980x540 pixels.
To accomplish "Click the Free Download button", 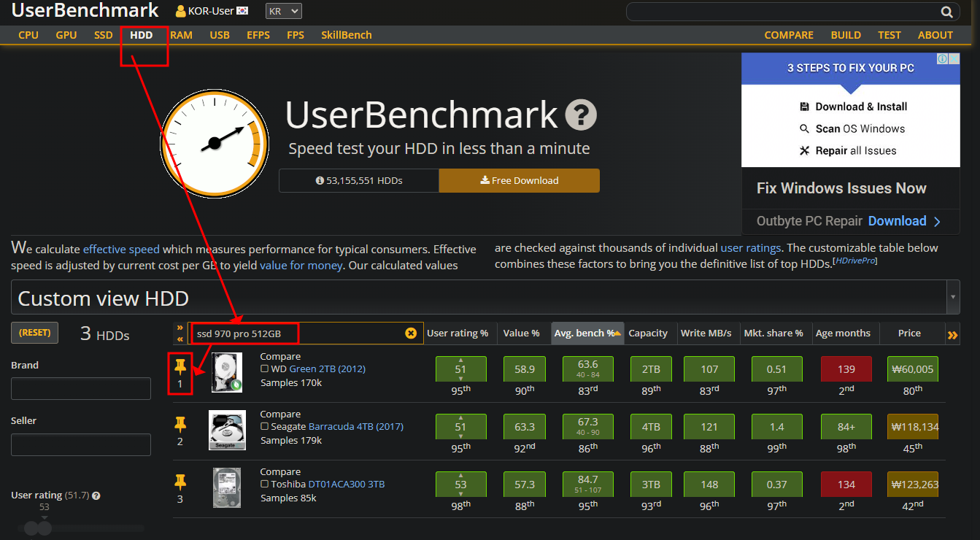I will [x=520, y=180].
